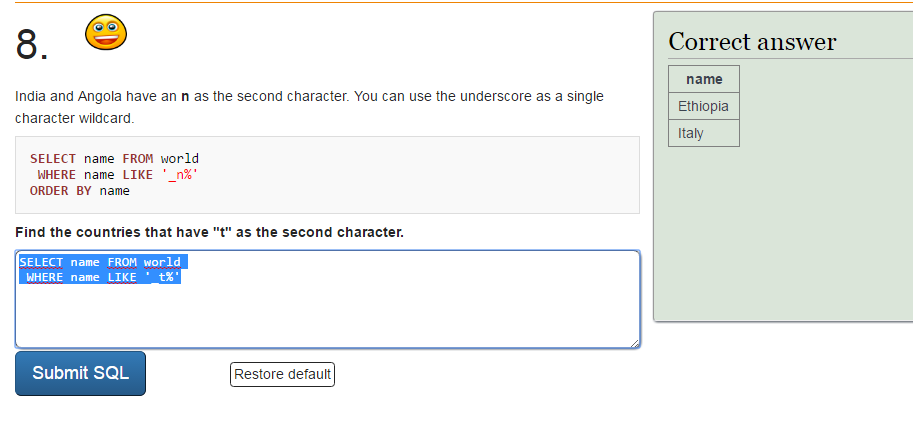The height and width of the screenshot is (425, 913).
Task: Click 'world' in the example code block
Action: pyautogui.click(x=180, y=158)
